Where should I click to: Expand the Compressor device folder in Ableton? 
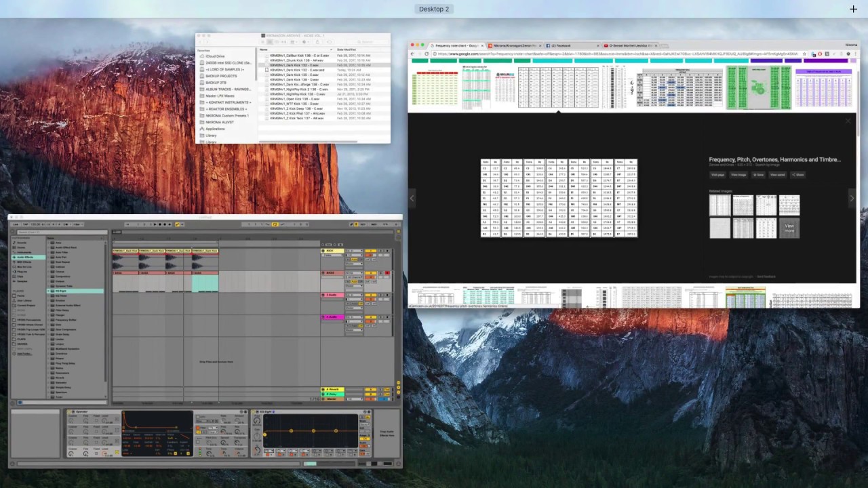(x=49, y=277)
